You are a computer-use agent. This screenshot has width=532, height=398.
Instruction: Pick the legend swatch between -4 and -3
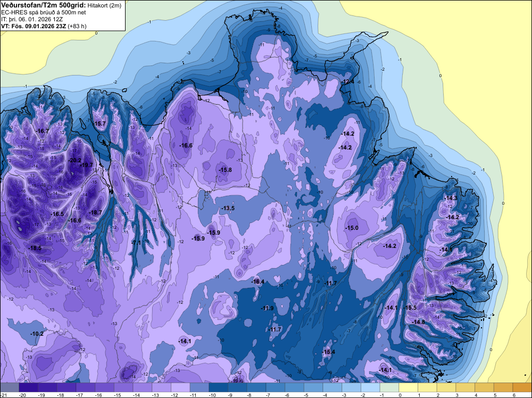point(332,387)
